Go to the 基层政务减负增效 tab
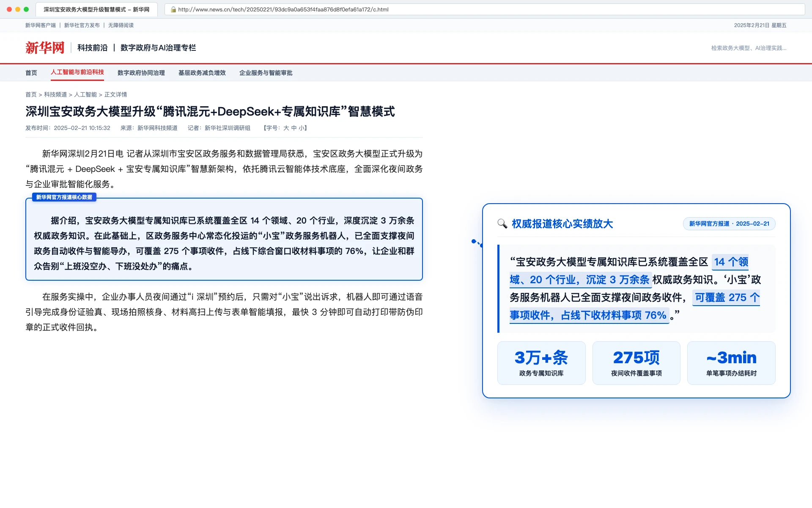The width and height of the screenshot is (812, 508). pyautogui.click(x=202, y=73)
